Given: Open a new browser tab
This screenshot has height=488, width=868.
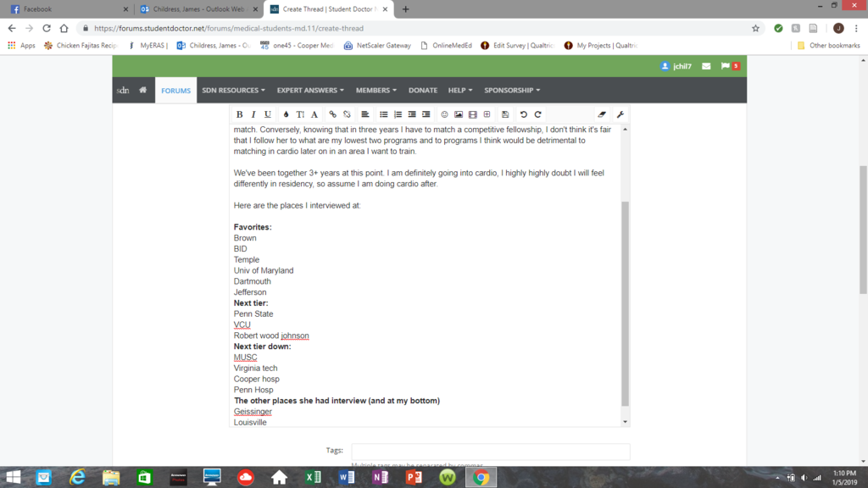Looking at the screenshot, I should 406,9.
